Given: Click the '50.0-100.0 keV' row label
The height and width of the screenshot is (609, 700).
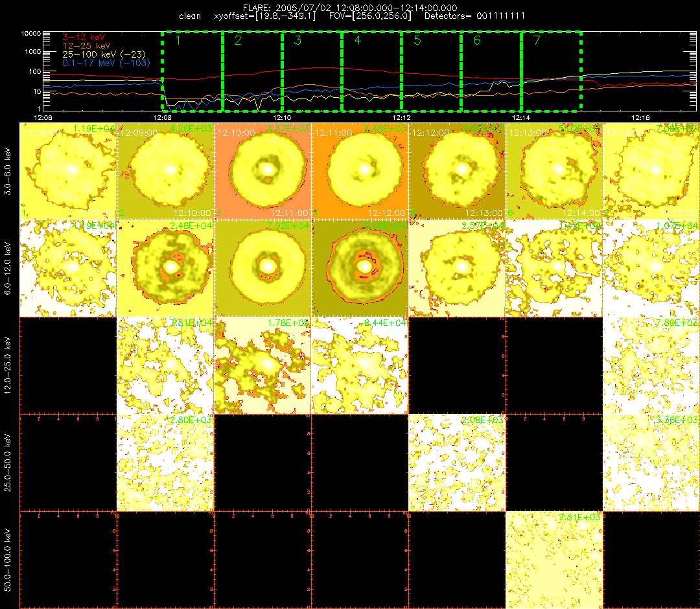Looking at the screenshot, I should click(x=8, y=560).
